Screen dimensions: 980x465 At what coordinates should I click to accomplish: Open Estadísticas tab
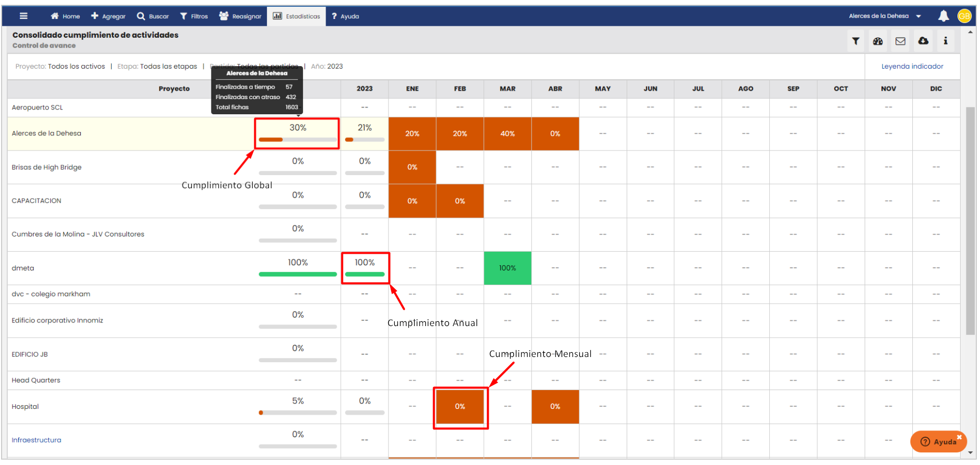pos(296,16)
